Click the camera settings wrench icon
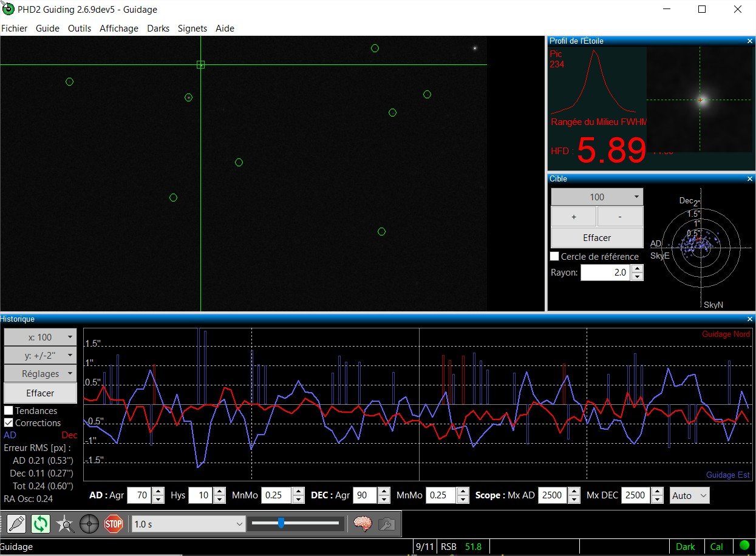This screenshot has height=556, width=756. tap(386, 523)
